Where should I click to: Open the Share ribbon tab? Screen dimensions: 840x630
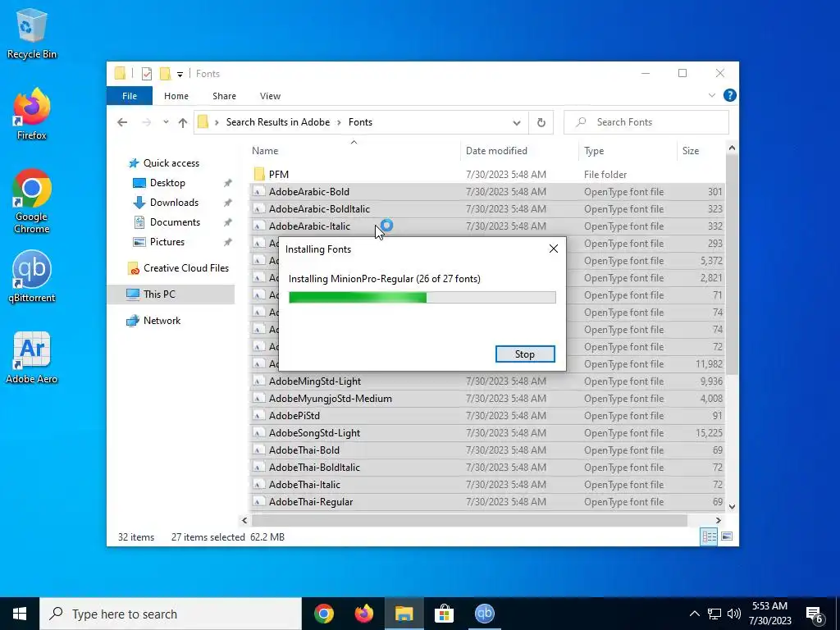pyautogui.click(x=224, y=96)
